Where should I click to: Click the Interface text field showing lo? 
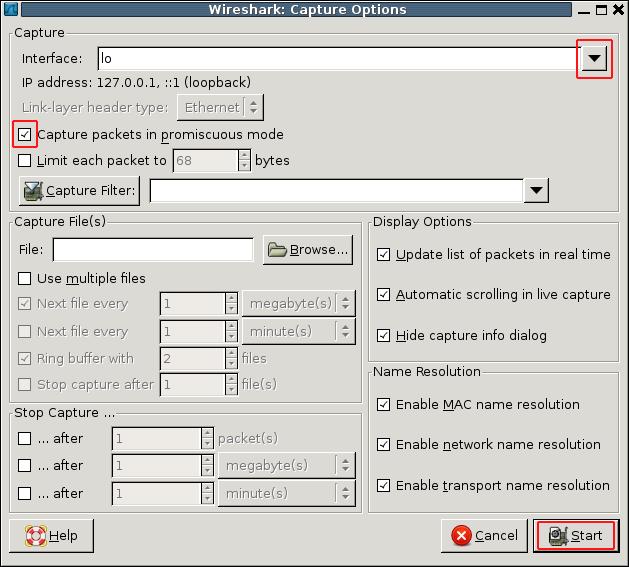[x=339, y=59]
